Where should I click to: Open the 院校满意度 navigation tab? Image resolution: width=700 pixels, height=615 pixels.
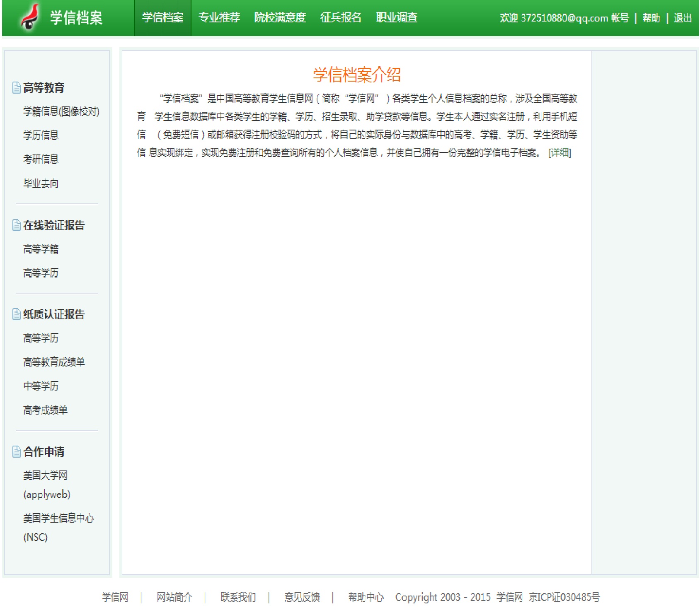[280, 18]
